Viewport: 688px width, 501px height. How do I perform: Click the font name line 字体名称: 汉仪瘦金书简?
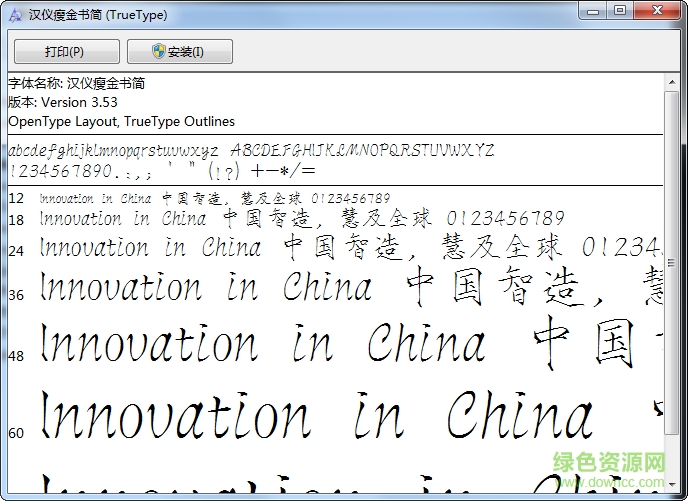click(77, 83)
